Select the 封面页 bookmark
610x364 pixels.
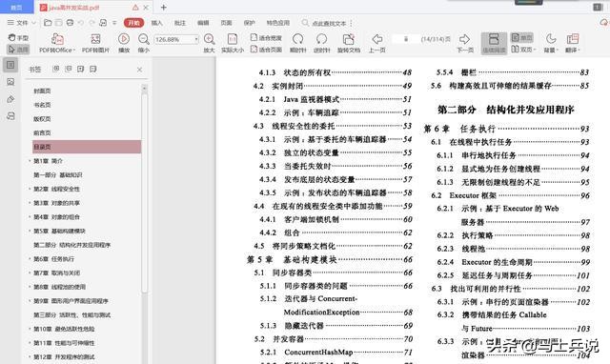click(42, 91)
